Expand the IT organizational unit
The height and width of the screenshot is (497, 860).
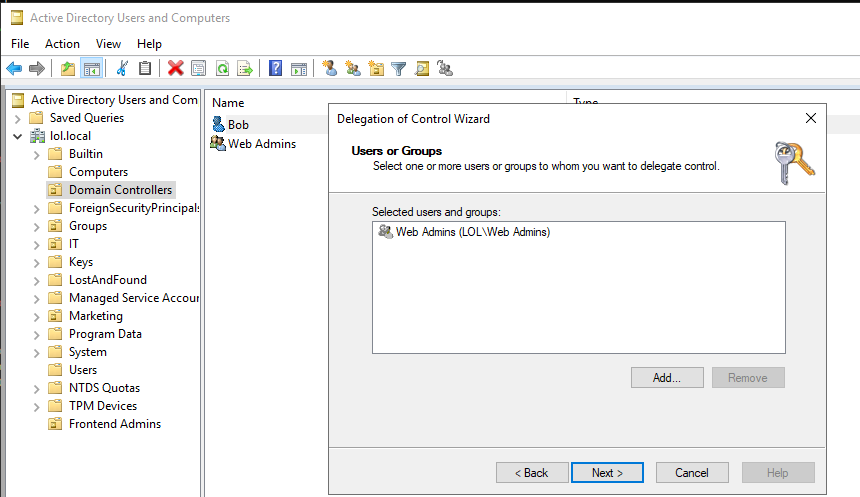(36, 245)
